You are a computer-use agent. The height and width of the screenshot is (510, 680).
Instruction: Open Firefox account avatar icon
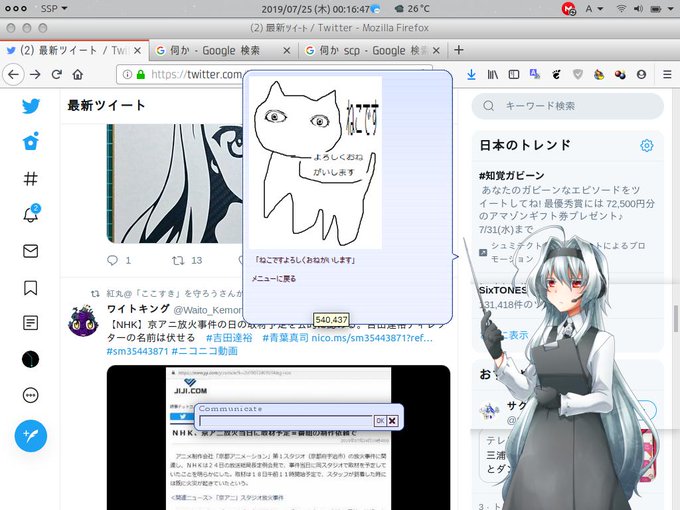pyautogui.click(x=641, y=75)
